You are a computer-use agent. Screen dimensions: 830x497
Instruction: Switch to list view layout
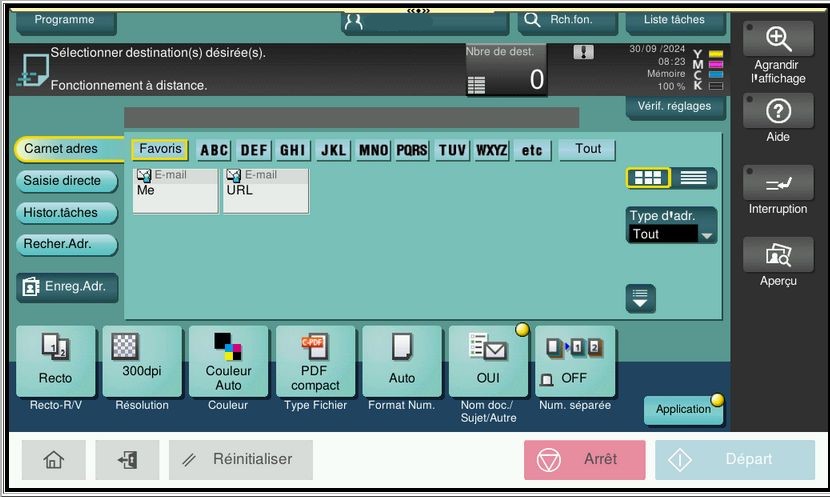pyautogui.click(x=693, y=178)
